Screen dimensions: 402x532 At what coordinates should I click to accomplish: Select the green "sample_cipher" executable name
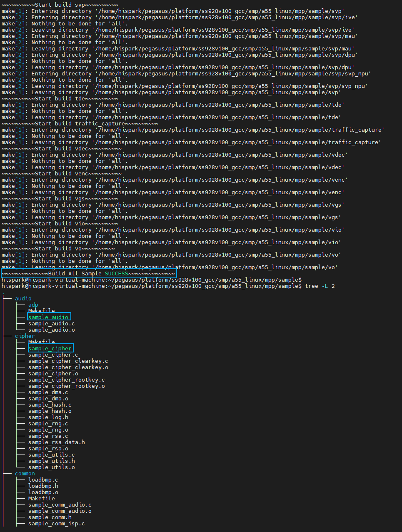50,348
